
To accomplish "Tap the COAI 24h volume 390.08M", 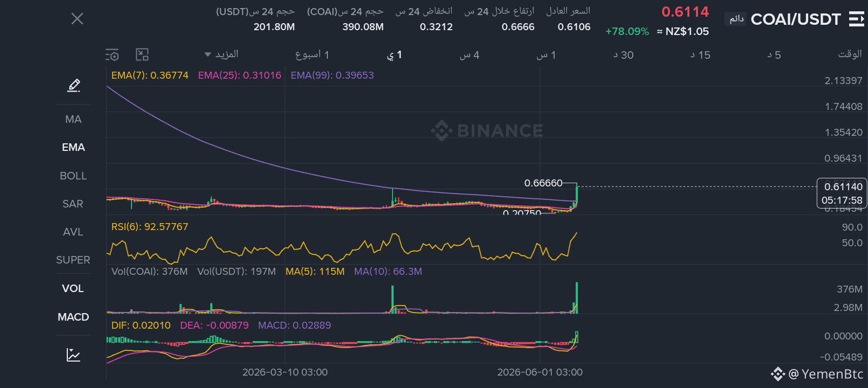I will tap(363, 27).
